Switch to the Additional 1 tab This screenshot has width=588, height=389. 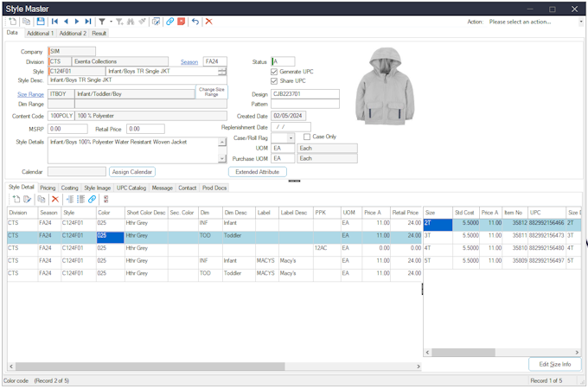click(40, 34)
